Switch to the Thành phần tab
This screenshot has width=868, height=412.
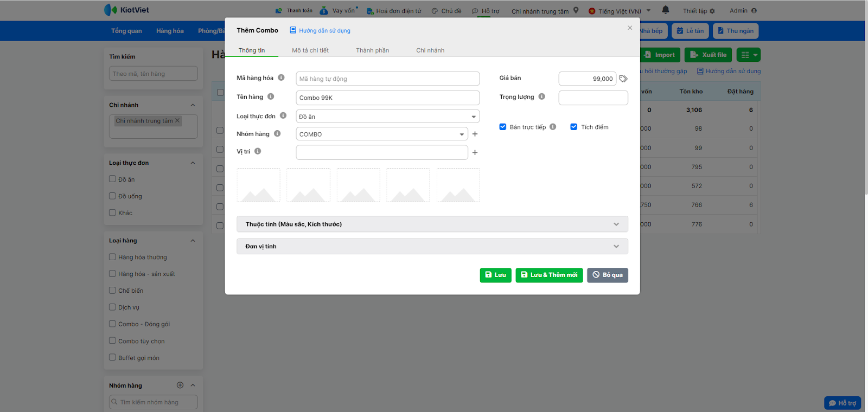click(372, 50)
